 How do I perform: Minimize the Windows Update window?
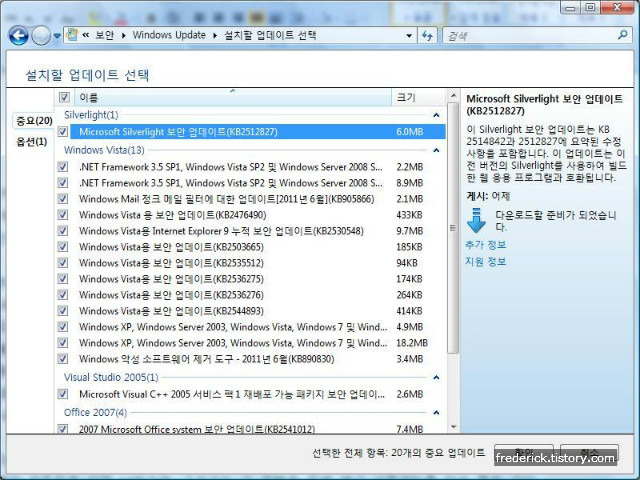pyautogui.click(x=571, y=7)
